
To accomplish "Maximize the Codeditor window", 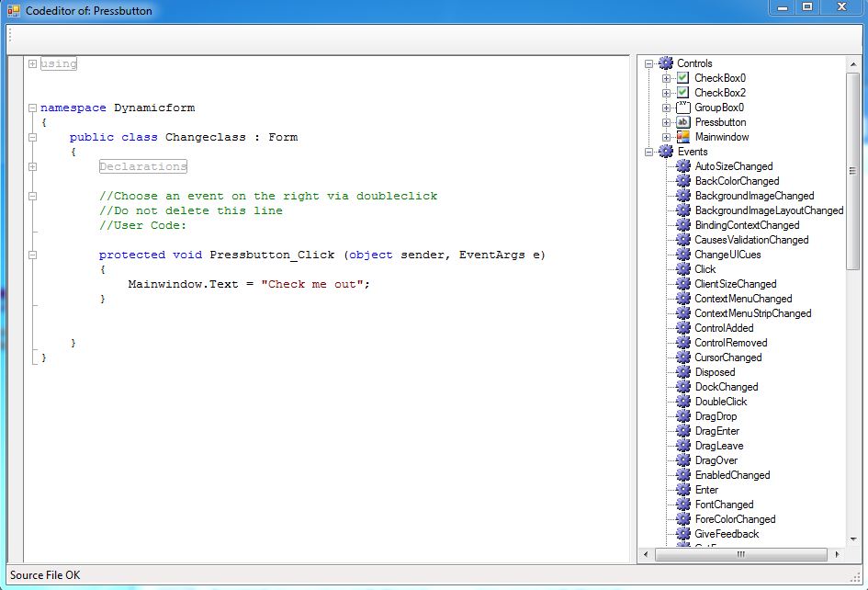I will click(x=807, y=7).
